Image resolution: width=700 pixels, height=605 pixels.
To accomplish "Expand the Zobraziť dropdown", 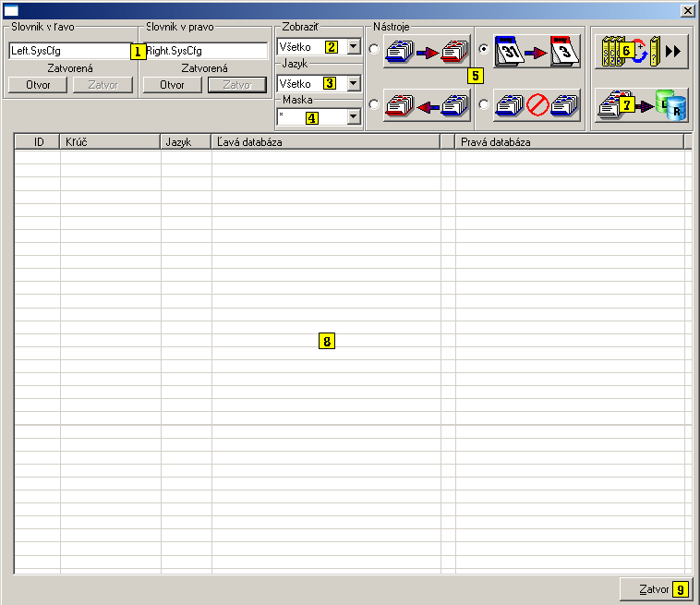I will click(354, 47).
